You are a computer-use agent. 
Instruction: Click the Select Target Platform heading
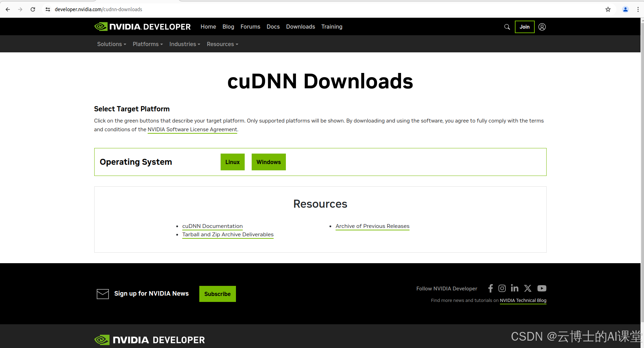[132, 109]
